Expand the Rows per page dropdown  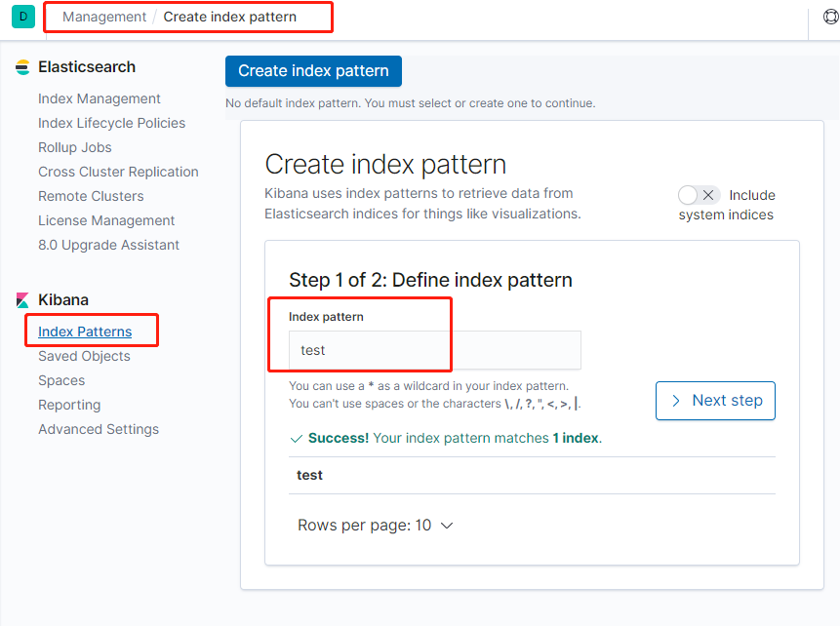pos(375,526)
